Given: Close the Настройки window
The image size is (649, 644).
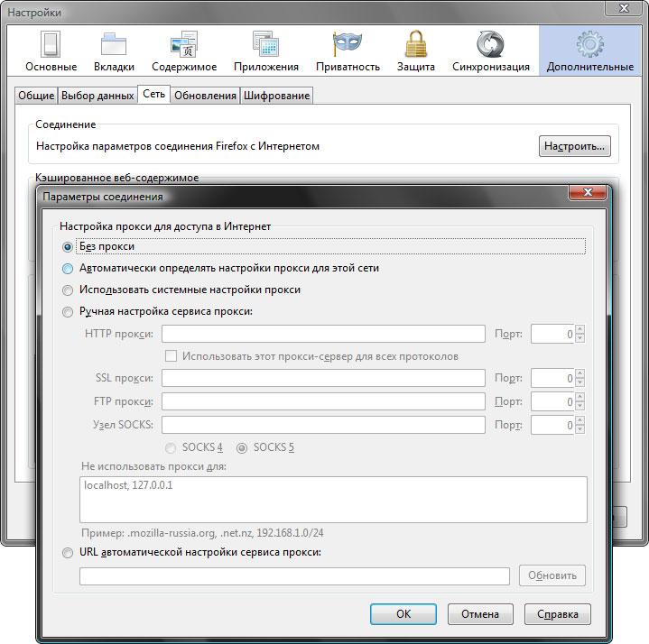Looking at the screenshot, I should [x=624, y=8].
